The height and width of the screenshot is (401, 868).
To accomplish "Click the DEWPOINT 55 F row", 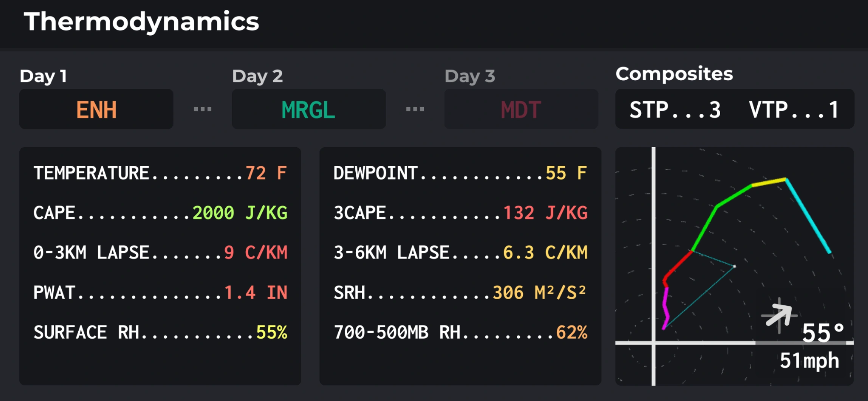I will click(x=460, y=173).
